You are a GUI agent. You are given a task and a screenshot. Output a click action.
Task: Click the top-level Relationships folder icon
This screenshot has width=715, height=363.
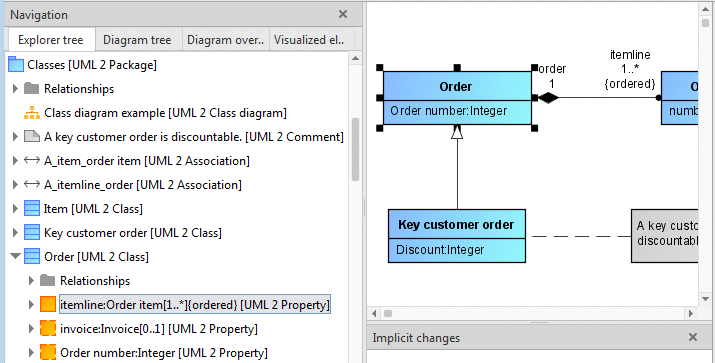[x=31, y=88]
